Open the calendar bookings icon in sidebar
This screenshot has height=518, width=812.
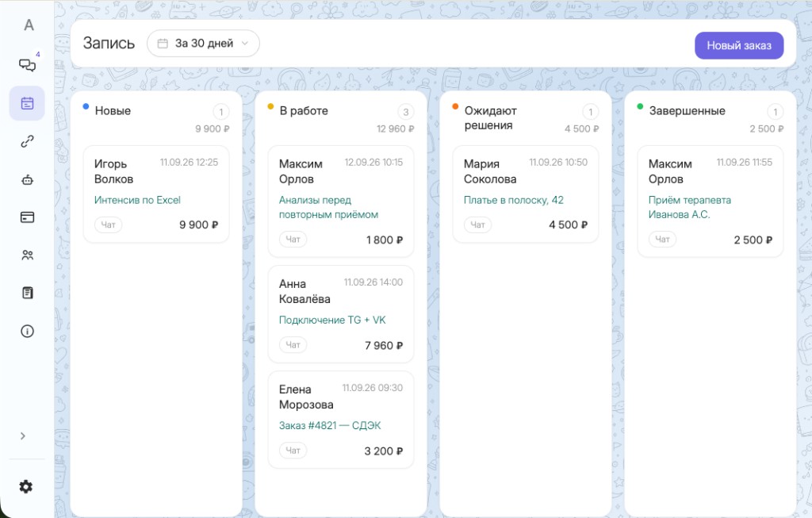coord(27,103)
